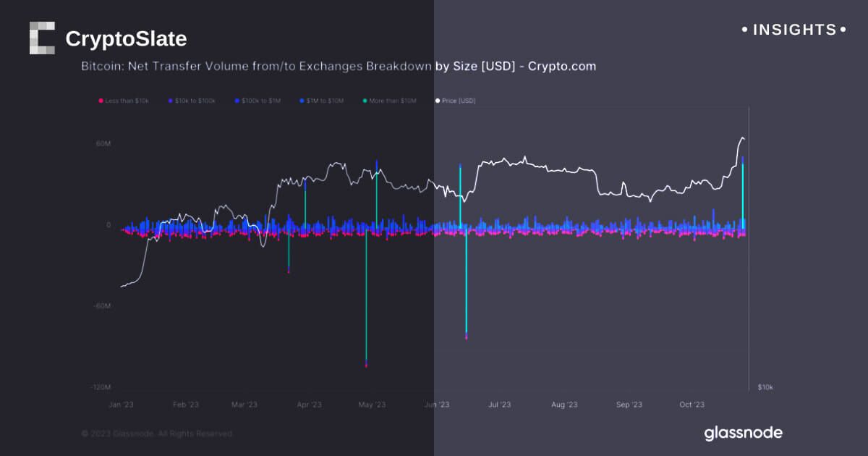Click the Glassnode copyright notice text
Screen dimensions: 868x456
[x=157, y=434]
